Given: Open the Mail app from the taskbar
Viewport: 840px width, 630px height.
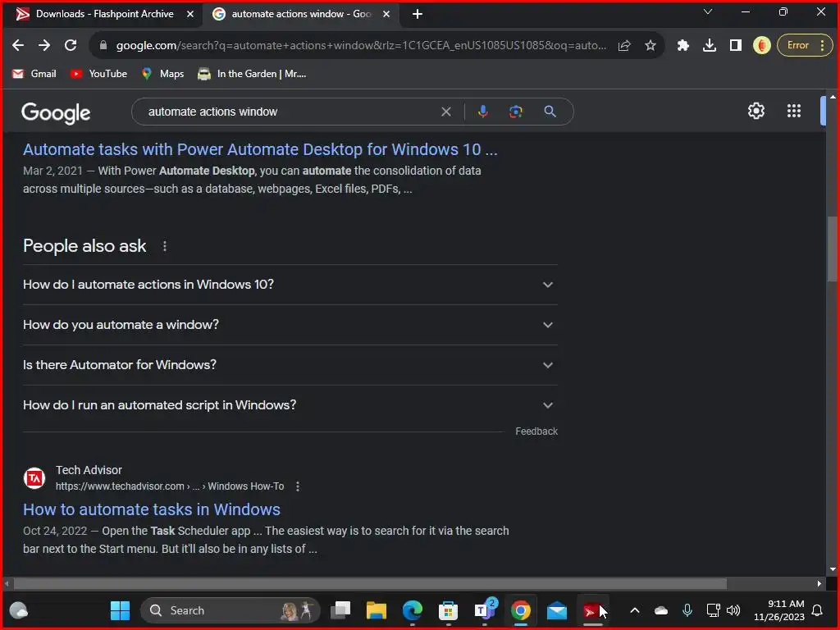Looking at the screenshot, I should click(x=557, y=610).
